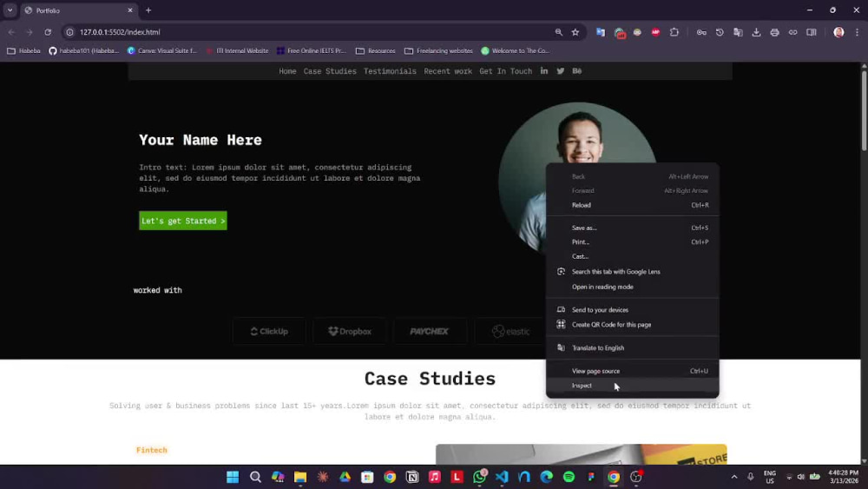The image size is (868, 489).
Task: Go to Case Studies nav link
Action: click(x=330, y=71)
